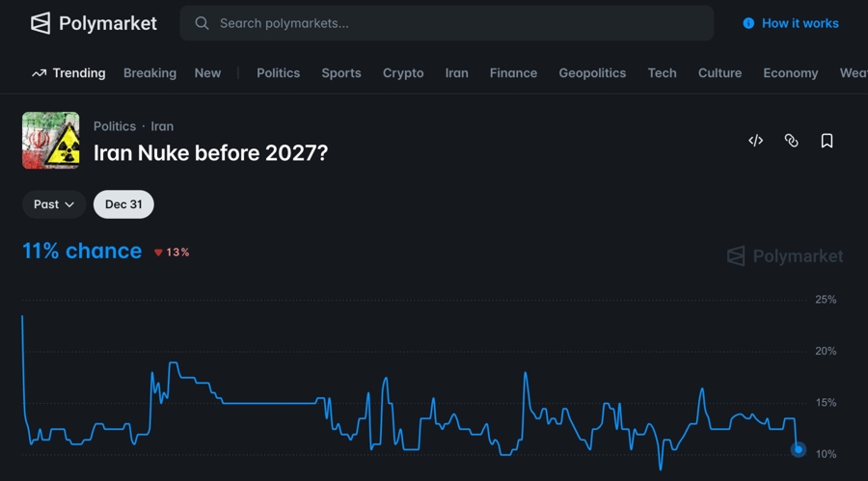This screenshot has height=481, width=868.
Task: Open the Sports category
Action: point(341,73)
